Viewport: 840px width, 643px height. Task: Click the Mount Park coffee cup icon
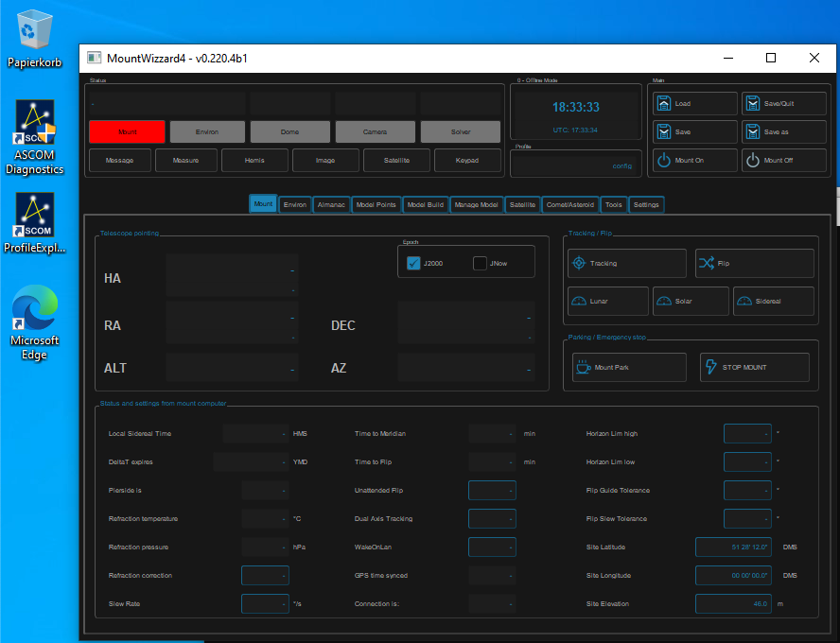pos(583,367)
